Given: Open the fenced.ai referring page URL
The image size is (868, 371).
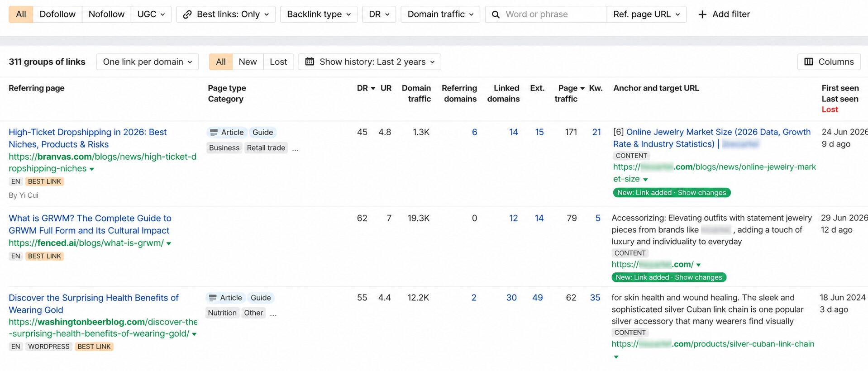Looking at the screenshot, I should (x=86, y=243).
